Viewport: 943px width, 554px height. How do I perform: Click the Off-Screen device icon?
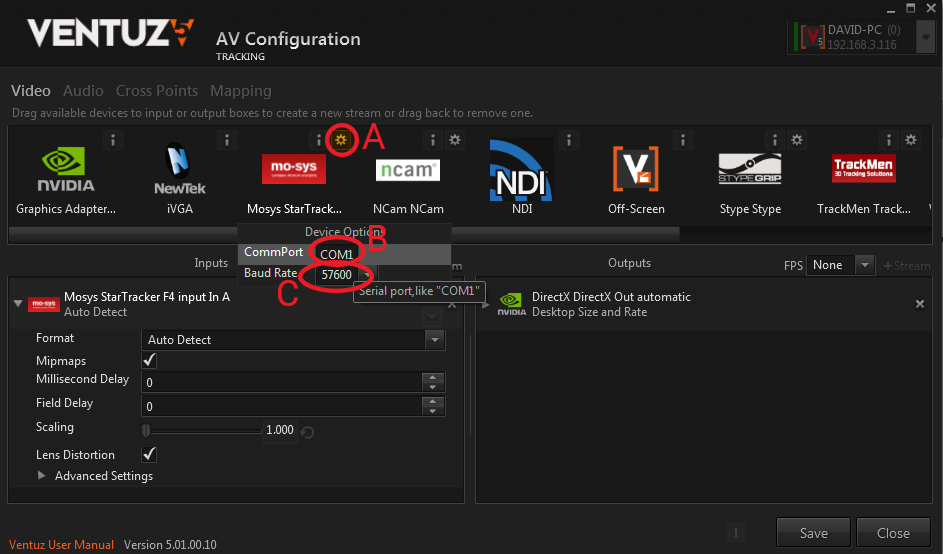tap(638, 168)
